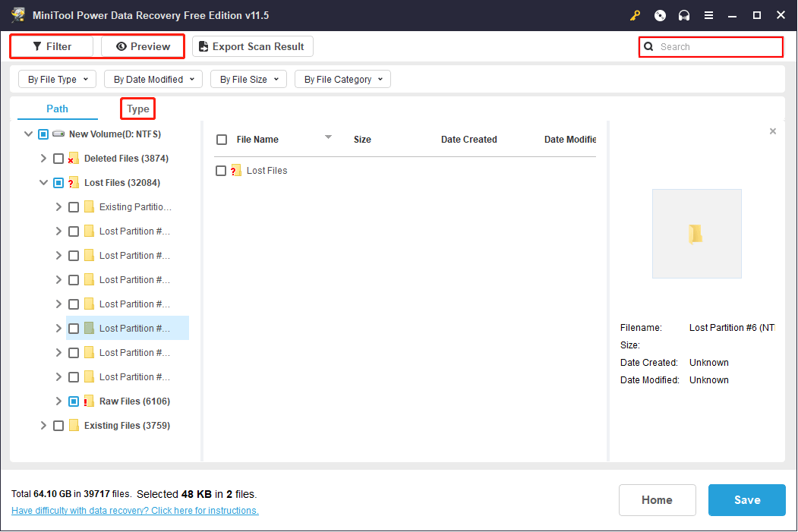Image resolution: width=798 pixels, height=532 pixels.
Task: Click the Preview button
Action: (x=143, y=46)
